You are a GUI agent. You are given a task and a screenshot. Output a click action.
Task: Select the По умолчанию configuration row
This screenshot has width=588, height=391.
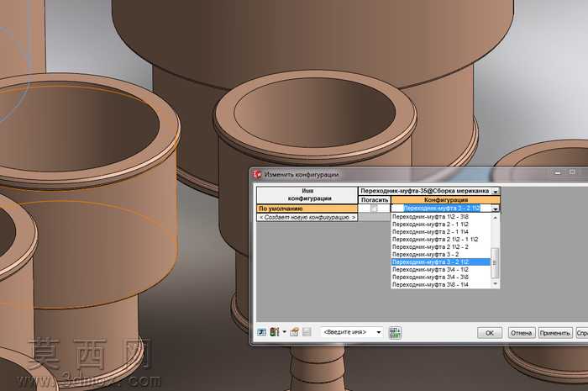tap(307, 209)
